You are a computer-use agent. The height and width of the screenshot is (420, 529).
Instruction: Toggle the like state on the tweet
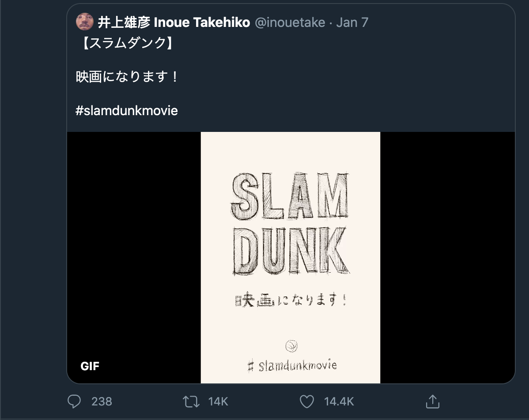point(306,401)
